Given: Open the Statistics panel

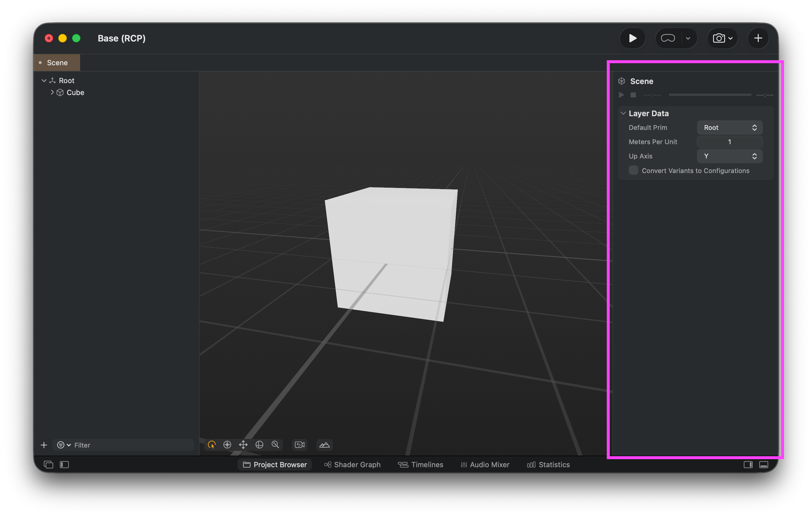Looking at the screenshot, I should (549, 465).
